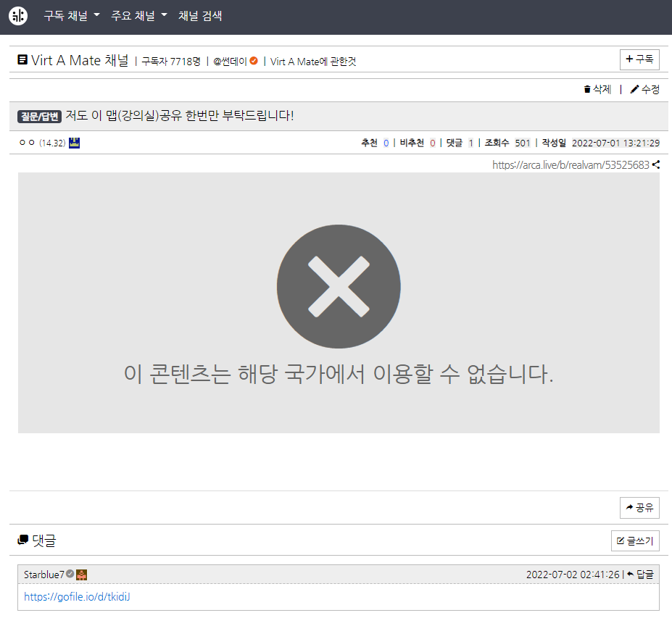
Task: Open the gofile.io/d/tkidiJ link
Action: [x=77, y=596]
